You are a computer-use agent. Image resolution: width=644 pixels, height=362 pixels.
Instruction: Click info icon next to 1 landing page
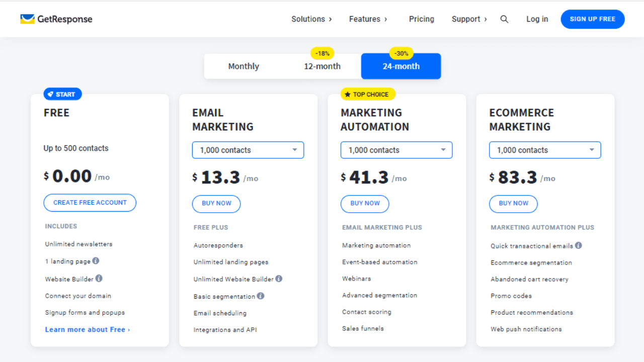(x=96, y=261)
